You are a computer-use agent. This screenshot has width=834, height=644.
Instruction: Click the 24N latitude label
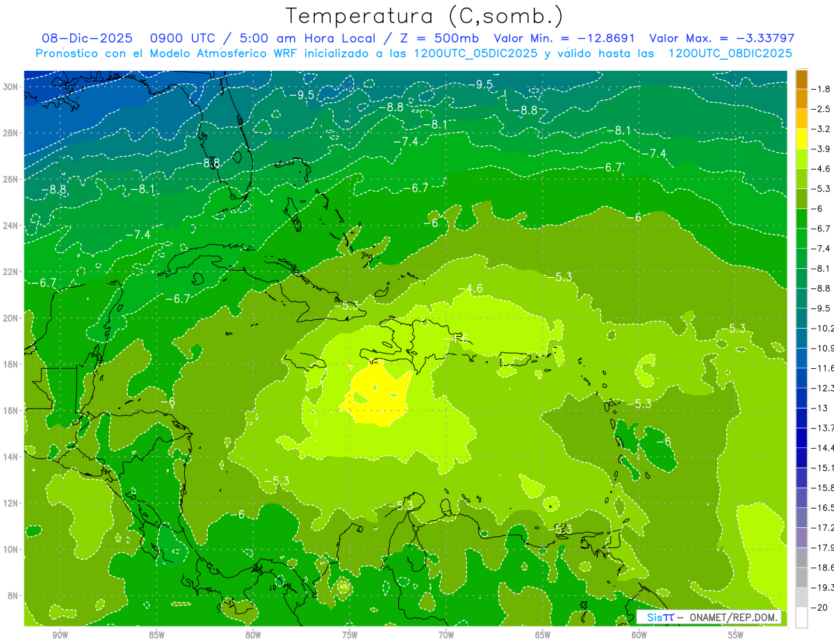[11, 226]
